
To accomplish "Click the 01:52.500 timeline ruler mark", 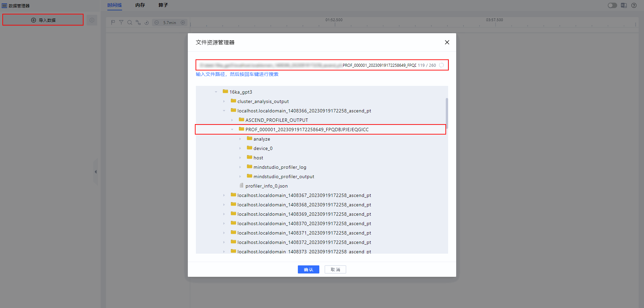I will point(334,20).
